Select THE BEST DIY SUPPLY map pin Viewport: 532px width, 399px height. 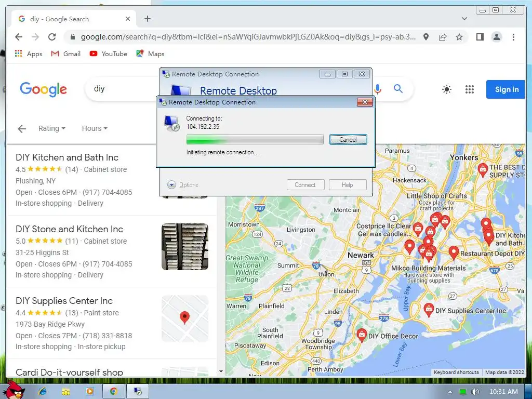click(483, 170)
